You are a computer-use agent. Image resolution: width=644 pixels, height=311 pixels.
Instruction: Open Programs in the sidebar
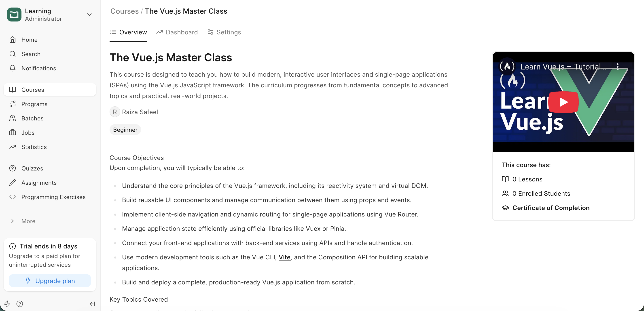34,104
